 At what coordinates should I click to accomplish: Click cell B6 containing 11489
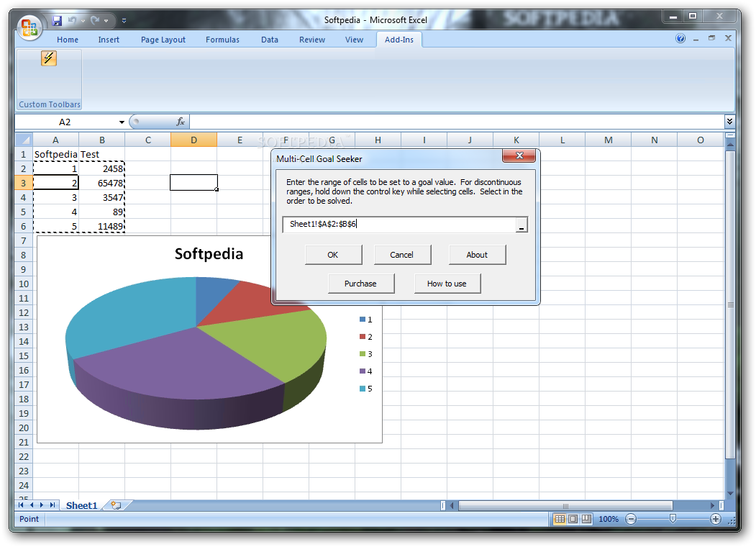(x=101, y=226)
